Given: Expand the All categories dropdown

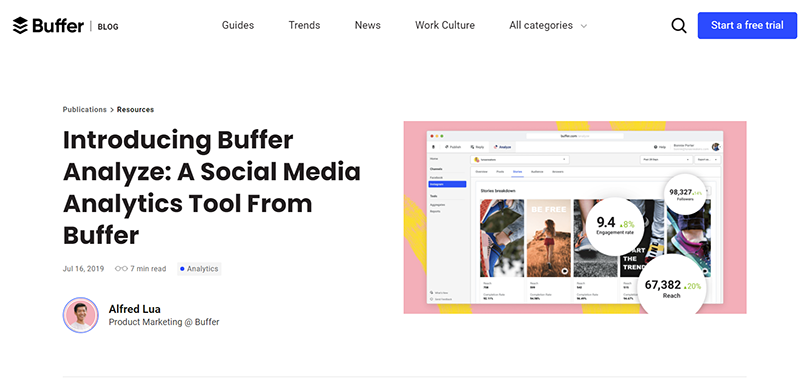Looking at the screenshot, I should tap(548, 25).
